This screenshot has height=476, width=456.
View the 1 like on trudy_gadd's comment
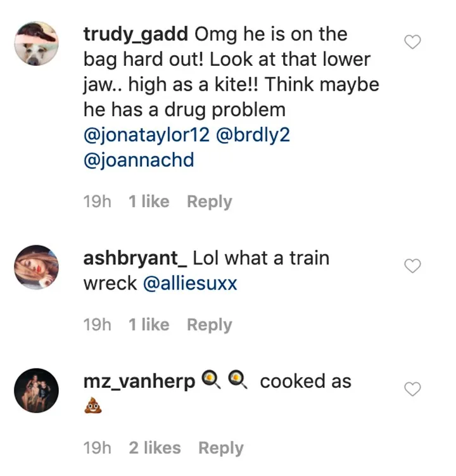pyautogui.click(x=149, y=202)
